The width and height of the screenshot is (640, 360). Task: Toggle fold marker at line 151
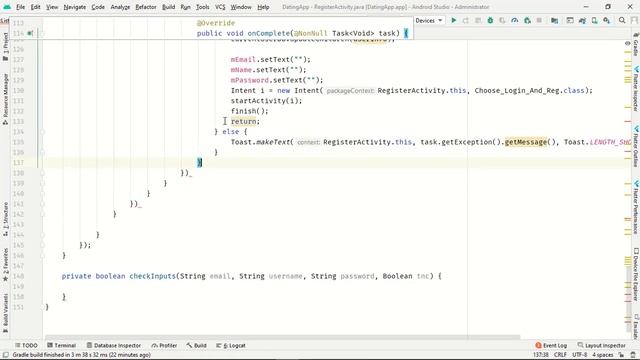pos(42,307)
